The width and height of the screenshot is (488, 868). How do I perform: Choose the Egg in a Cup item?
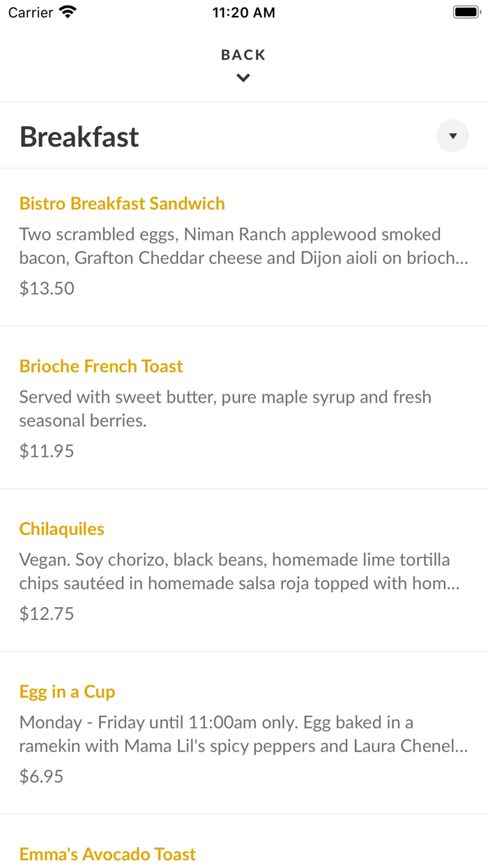coord(68,691)
